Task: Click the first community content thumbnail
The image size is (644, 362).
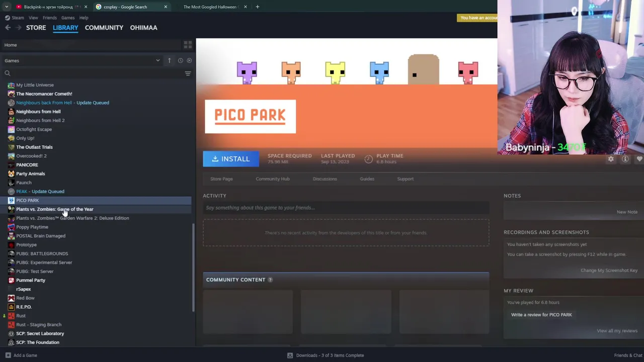Action: point(248,312)
